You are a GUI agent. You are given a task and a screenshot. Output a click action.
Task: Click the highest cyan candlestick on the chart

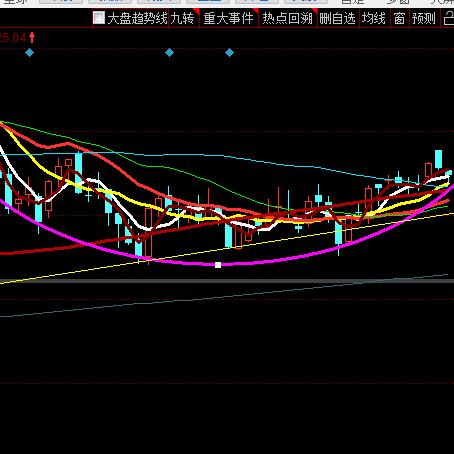[439, 159]
